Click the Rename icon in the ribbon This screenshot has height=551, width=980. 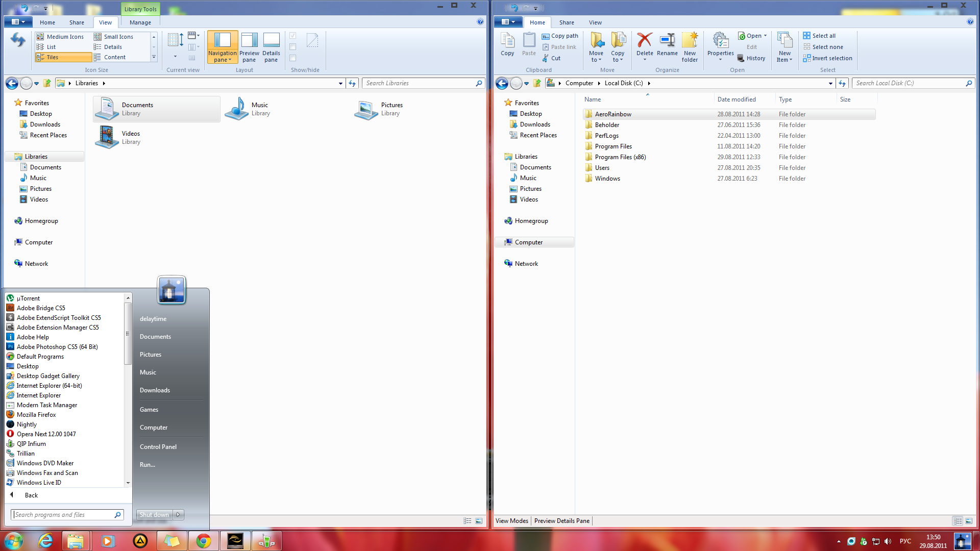pyautogui.click(x=667, y=41)
